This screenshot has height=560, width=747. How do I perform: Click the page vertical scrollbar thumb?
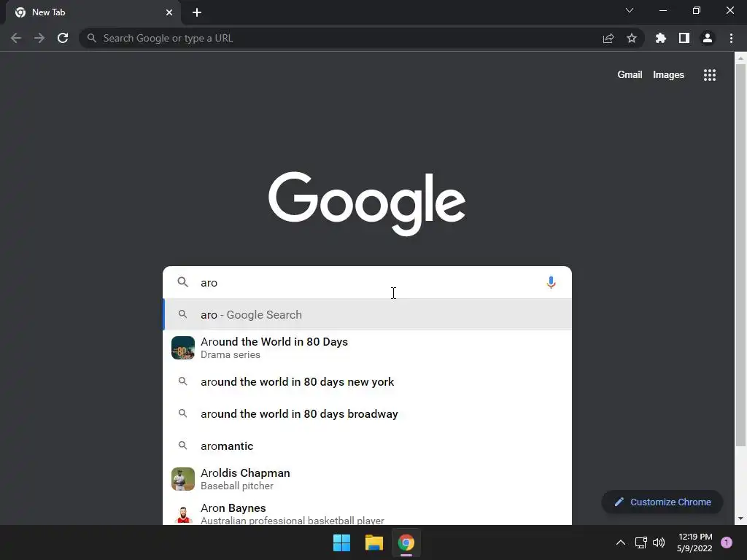[740, 254]
